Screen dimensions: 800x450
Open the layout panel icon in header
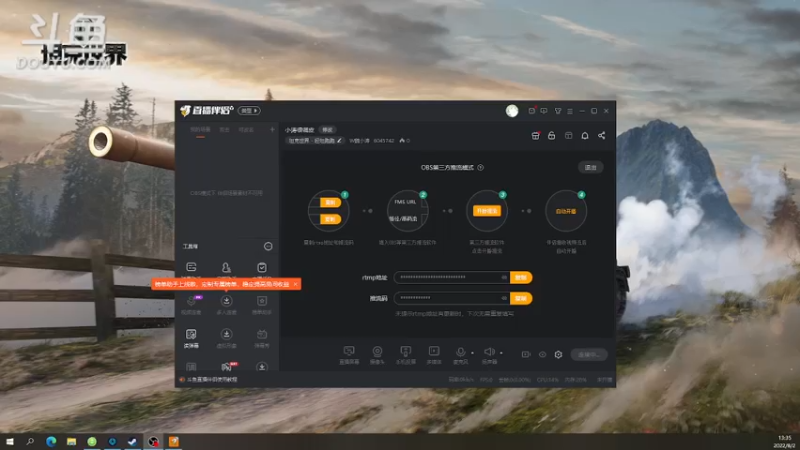pyautogui.click(x=568, y=136)
